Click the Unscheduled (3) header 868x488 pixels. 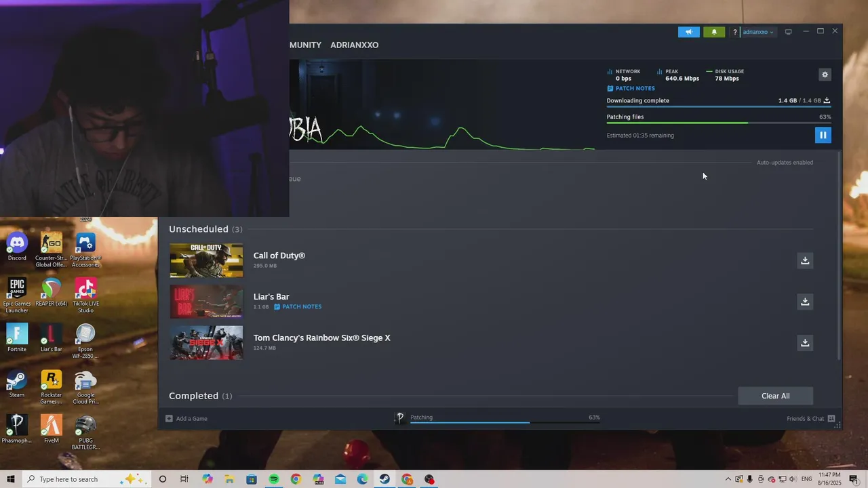[205, 229]
